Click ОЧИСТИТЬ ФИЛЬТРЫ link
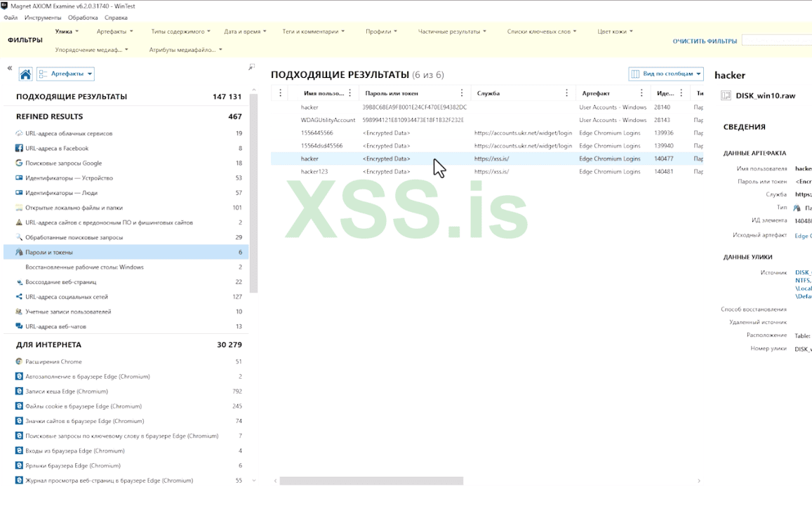The width and height of the screenshot is (812, 508). [x=705, y=41]
